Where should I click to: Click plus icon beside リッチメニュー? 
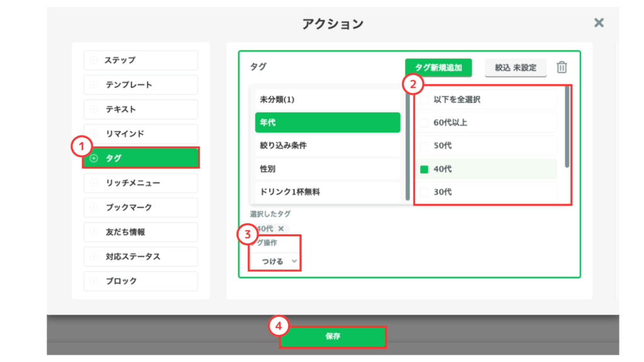(94, 183)
